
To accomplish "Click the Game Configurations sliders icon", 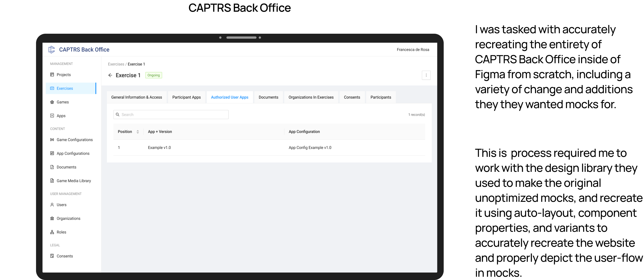I will click(52, 140).
